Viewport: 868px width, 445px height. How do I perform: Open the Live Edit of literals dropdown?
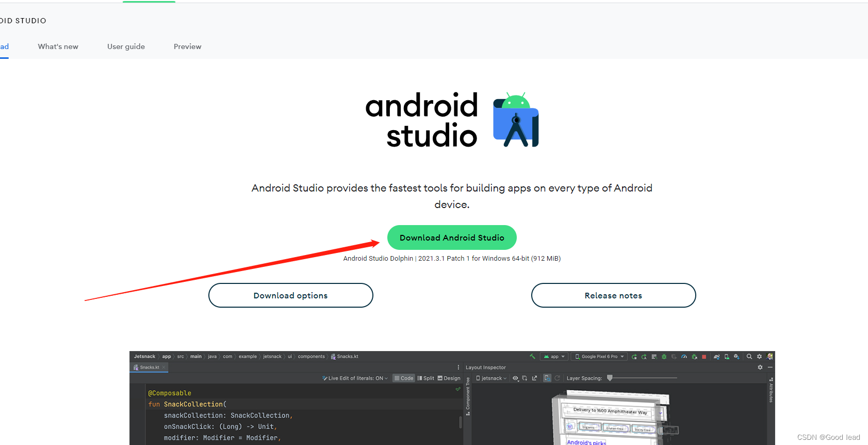355,378
